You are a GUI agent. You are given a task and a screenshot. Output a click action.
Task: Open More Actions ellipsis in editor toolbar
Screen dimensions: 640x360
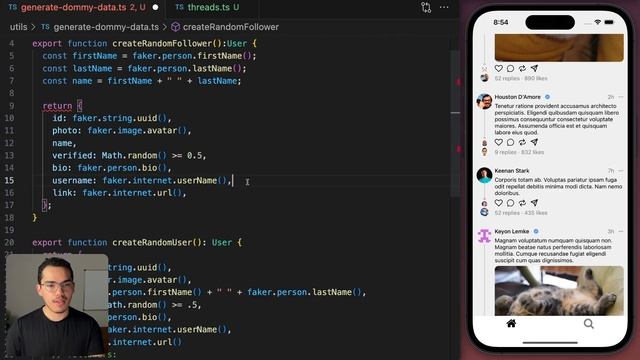click(444, 7)
